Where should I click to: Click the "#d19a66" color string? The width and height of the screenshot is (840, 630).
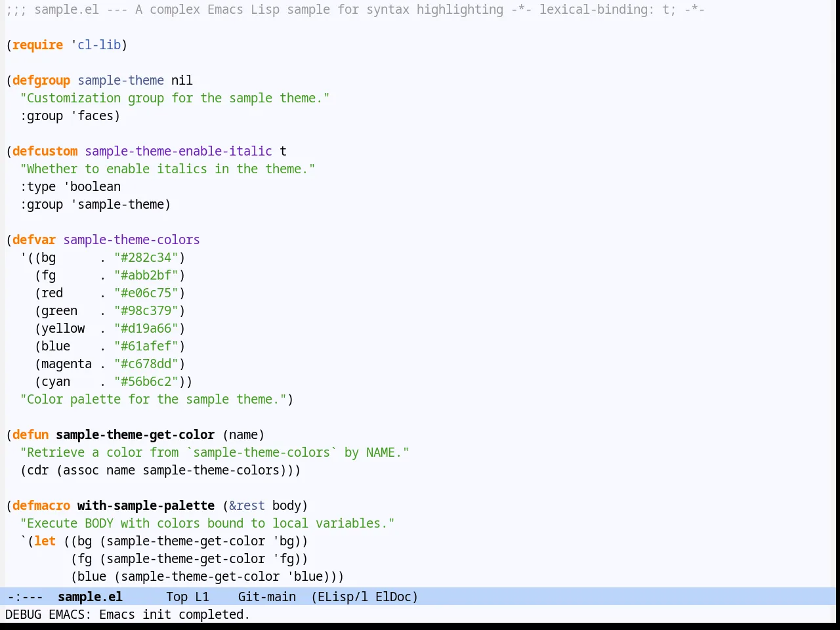(146, 328)
